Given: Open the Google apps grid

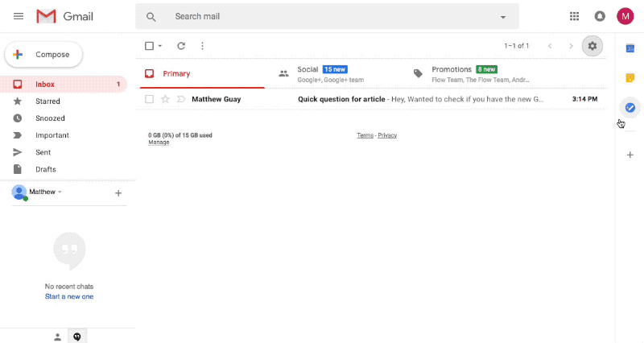Looking at the screenshot, I should (x=574, y=16).
